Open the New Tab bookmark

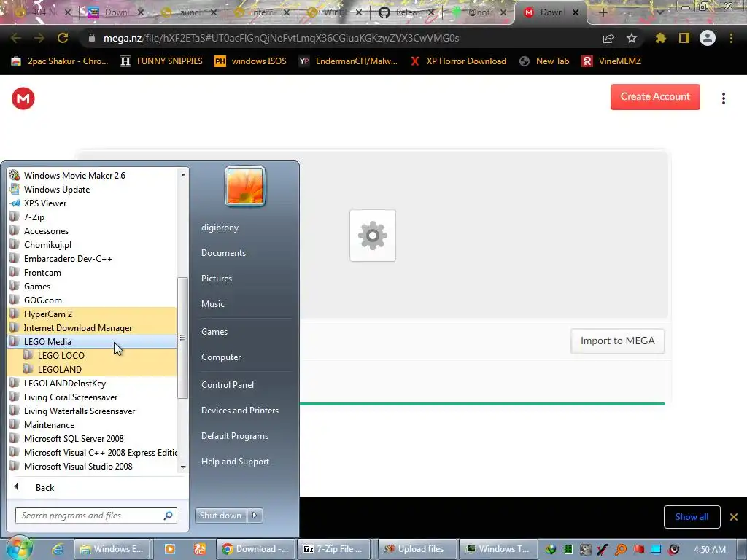click(x=544, y=61)
